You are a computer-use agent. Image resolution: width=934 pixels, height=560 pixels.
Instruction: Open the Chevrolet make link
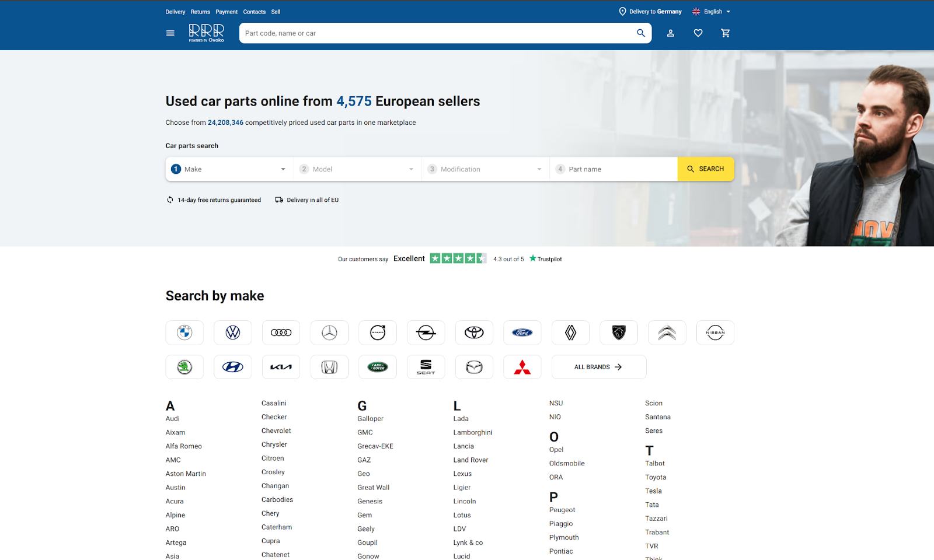point(276,430)
